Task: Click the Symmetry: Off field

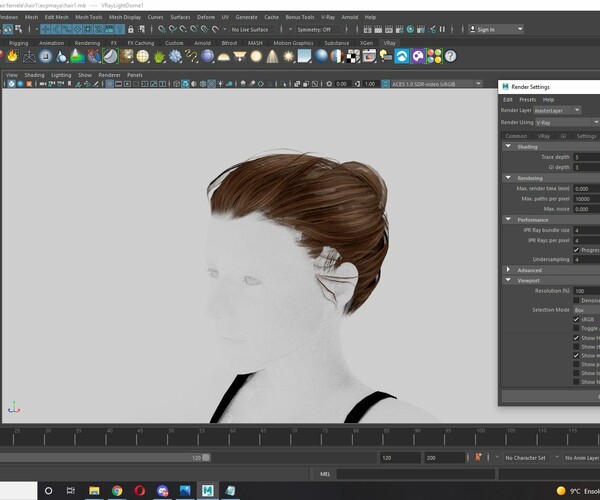Action: (318, 29)
